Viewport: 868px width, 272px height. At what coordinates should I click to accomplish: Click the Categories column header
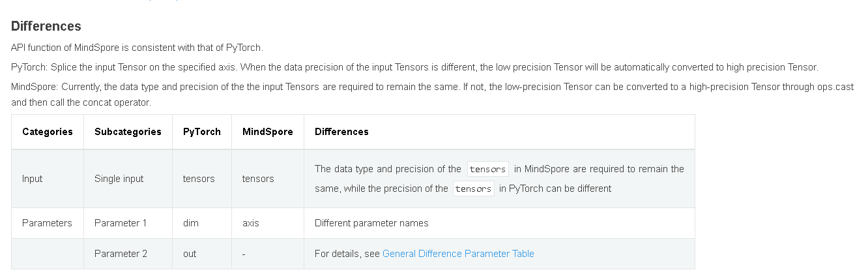click(48, 132)
